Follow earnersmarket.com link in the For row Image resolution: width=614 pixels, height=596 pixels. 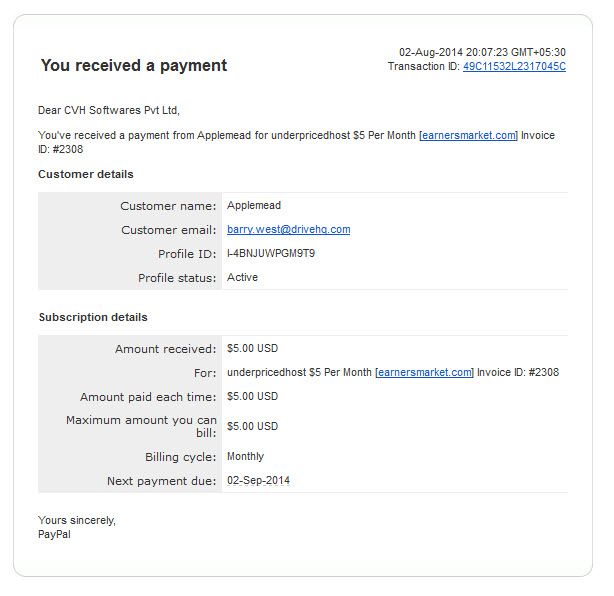pos(424,372)
